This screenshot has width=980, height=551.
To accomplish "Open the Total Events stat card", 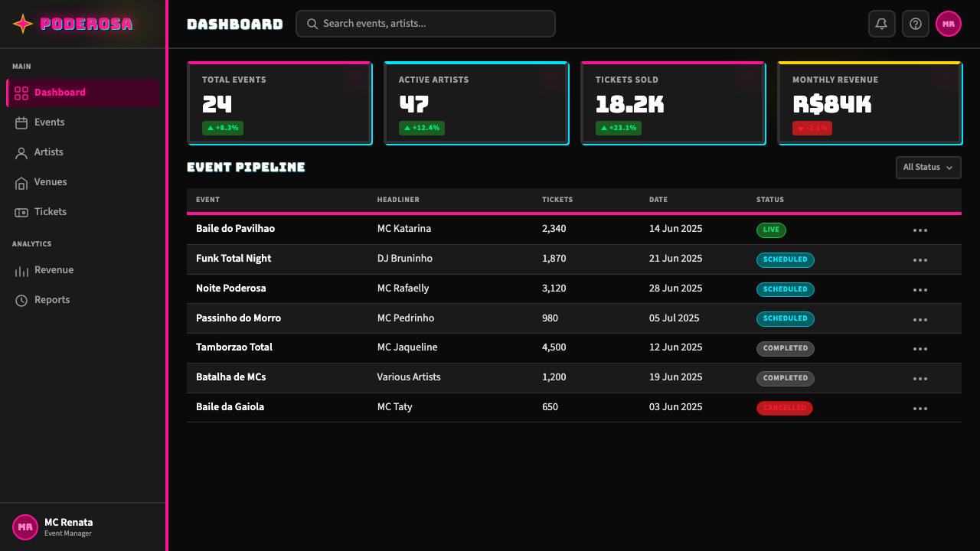I will pos(279,103).
